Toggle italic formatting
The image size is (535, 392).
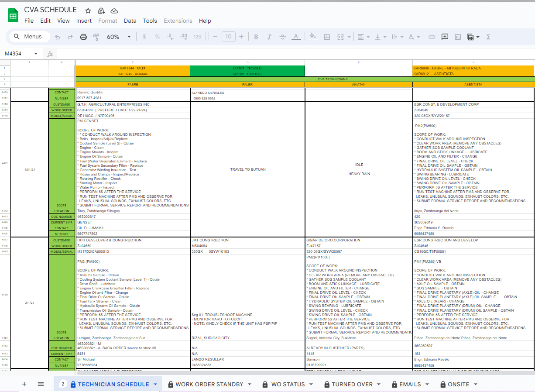coord(269,37)
